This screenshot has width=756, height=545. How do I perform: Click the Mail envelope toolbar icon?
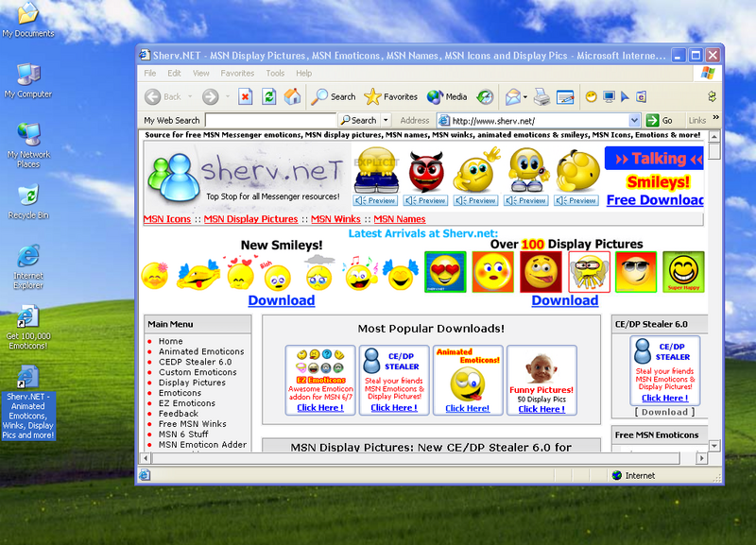[x=513, y=97]
